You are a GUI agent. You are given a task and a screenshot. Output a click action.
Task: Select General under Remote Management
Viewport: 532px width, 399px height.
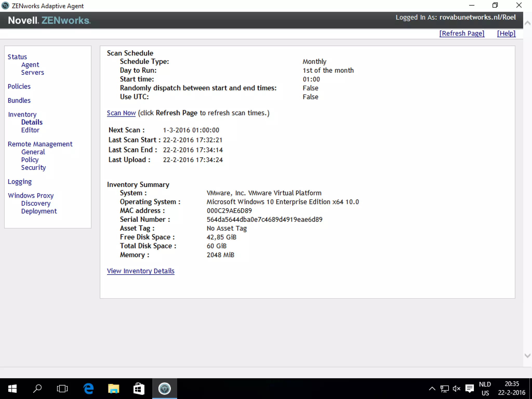tap(33, 152)
